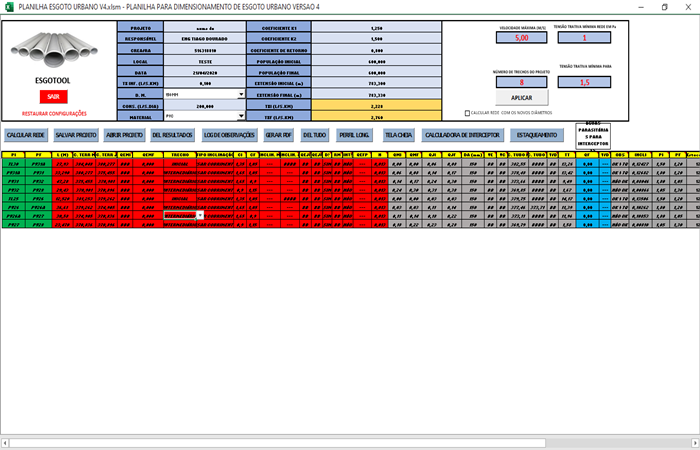Click SALVAR PROJETO in the toolbar
Image resolution: width=700 pixels, height=450 pixels.
coord(76,134)
